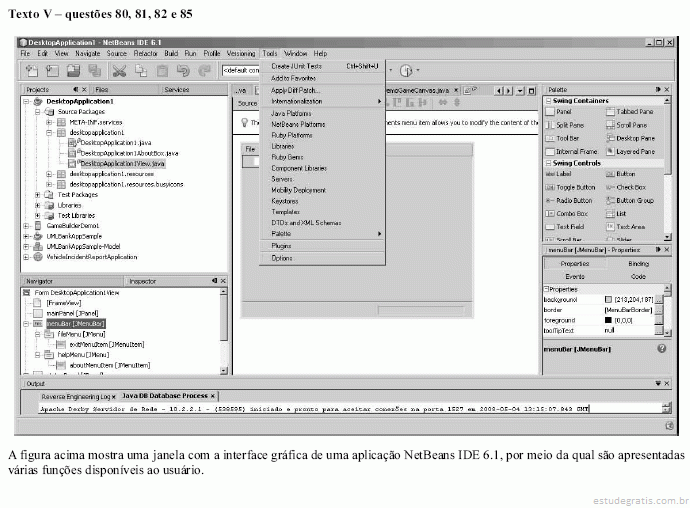Viewport: 690px width, 508px height.
Task: Expand the Test Packages node
Action: click(38, 195)
